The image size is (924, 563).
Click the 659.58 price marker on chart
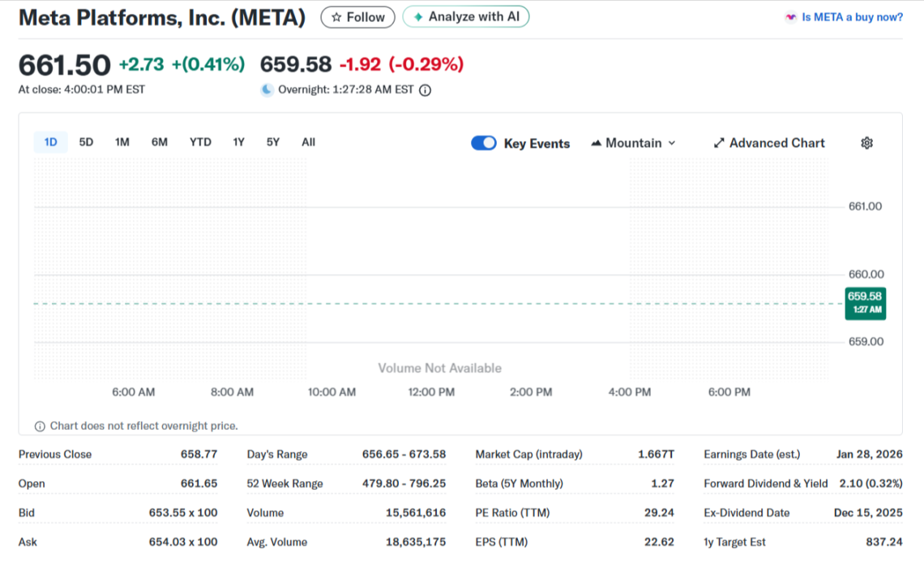click(x=865, y=303)
